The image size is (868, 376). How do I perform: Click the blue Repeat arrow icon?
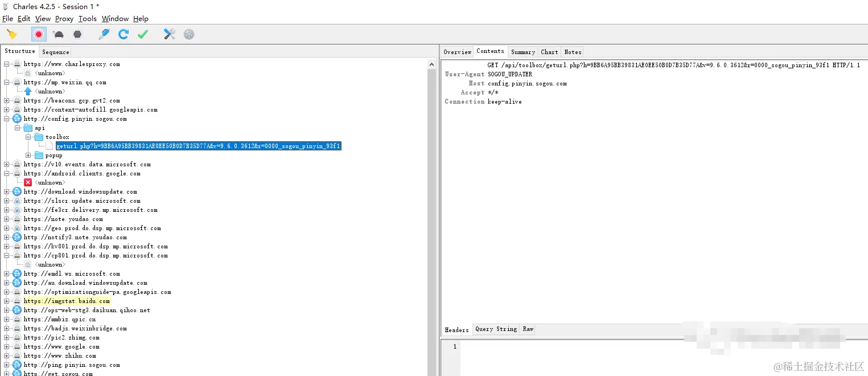[124, 34]
